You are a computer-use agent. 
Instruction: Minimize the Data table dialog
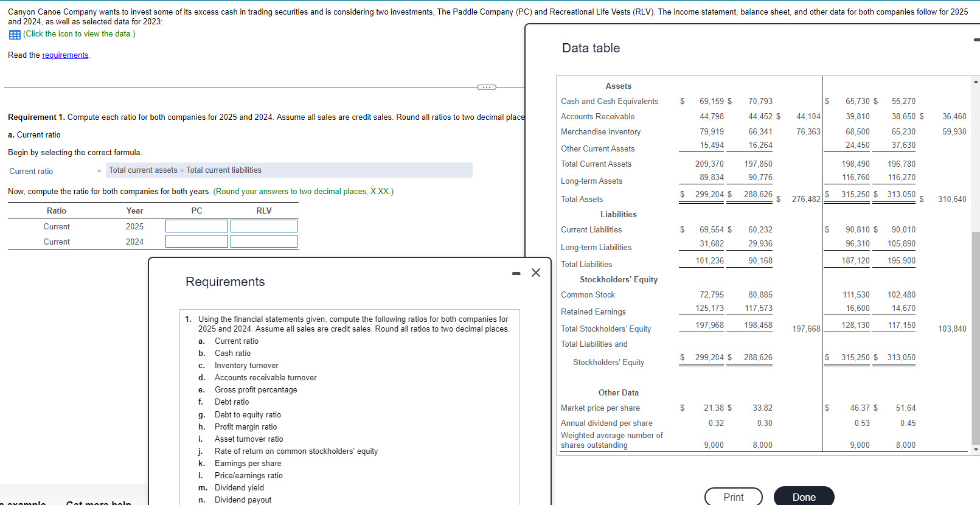(976, 40)
